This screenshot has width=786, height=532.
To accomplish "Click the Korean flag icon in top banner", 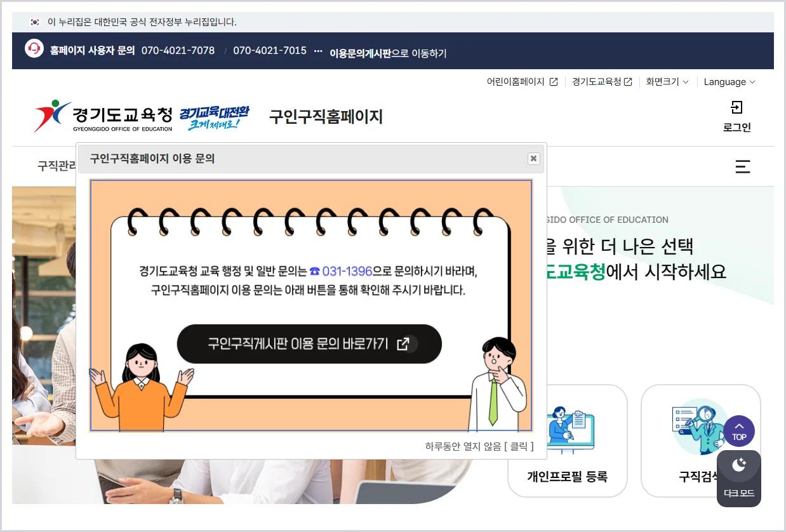I will (x=35, y=22).
